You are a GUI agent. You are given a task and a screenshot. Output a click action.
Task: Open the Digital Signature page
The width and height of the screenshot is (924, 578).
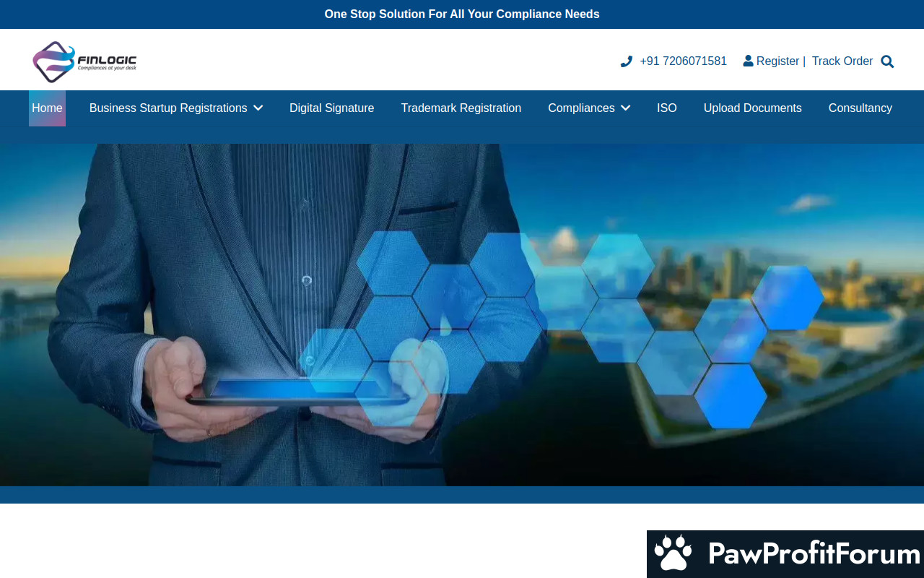[331, 108]
